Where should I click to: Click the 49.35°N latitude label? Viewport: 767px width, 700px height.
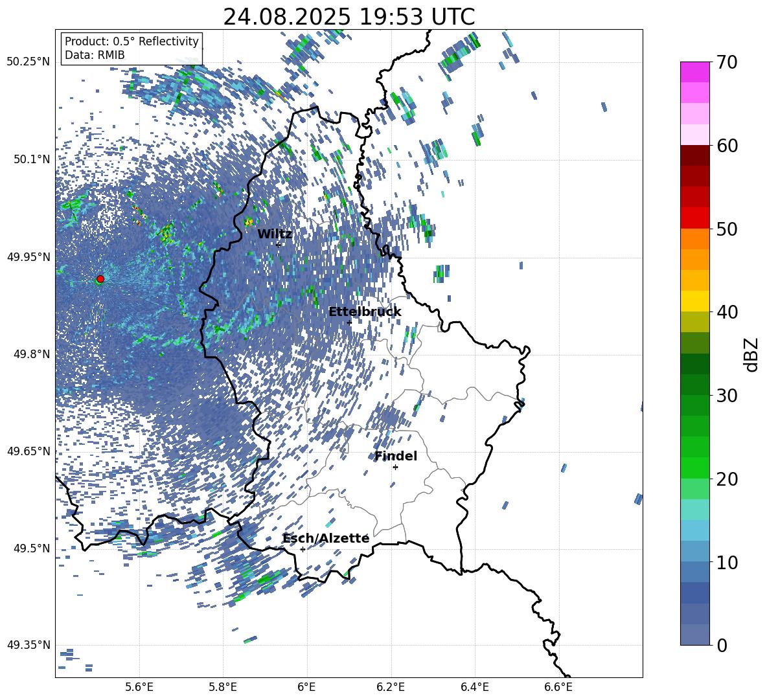pos(29,645)
